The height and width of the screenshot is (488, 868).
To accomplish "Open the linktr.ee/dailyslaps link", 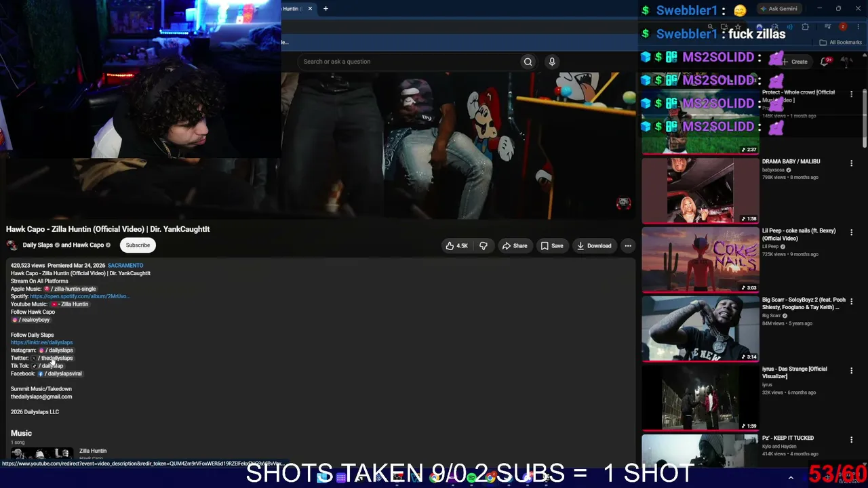I will [41, 342].
